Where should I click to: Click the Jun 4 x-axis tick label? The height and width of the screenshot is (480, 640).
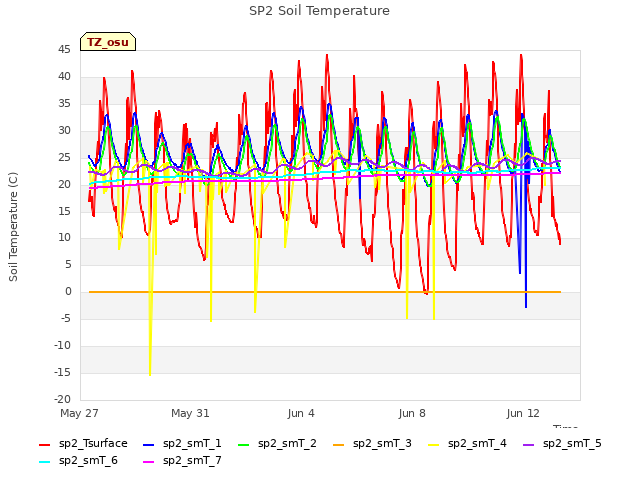(301, 413)
